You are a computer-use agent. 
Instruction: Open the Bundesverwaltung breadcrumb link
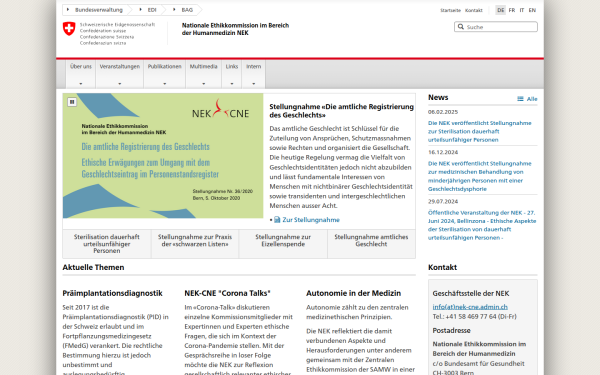pos(99,10)
